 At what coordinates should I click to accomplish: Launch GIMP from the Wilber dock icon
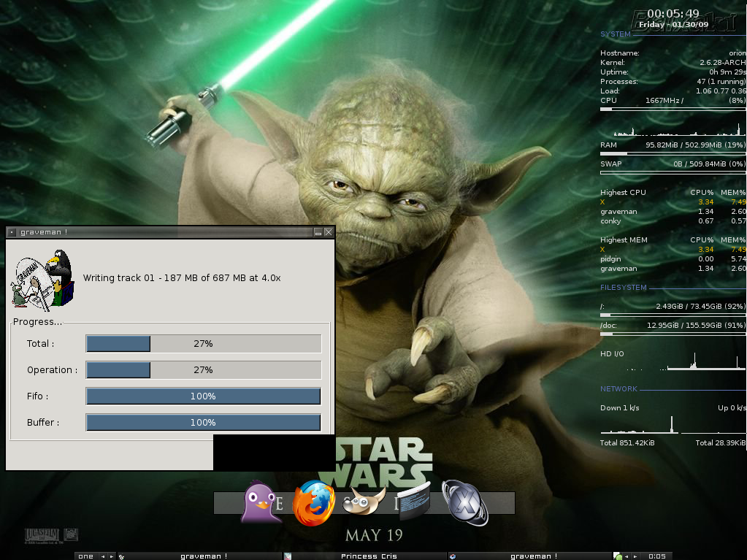pyautogui.click(x=364, y=502)
